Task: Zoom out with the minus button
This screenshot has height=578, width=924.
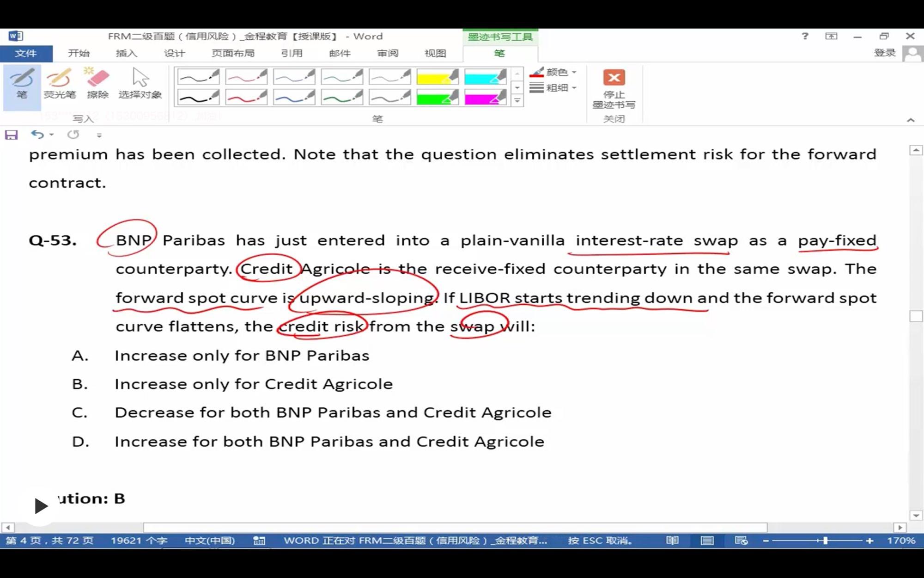Action: [766, 541]
